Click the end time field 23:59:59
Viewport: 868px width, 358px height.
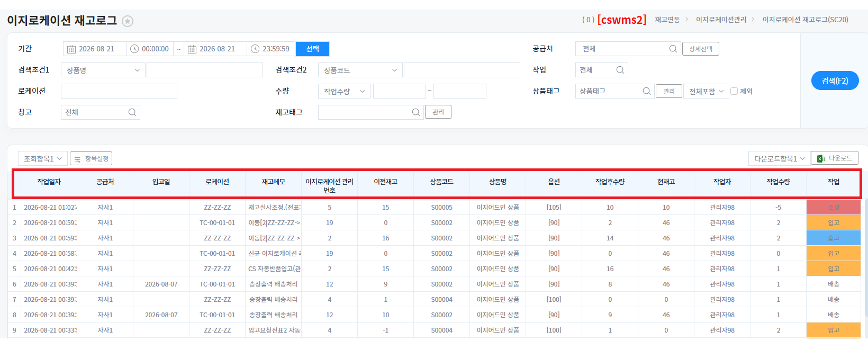point(270,49)
